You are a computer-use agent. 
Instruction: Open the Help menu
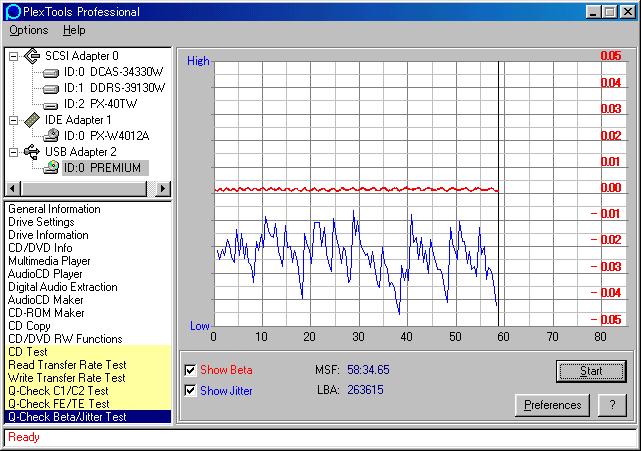(x=74, y=30)
